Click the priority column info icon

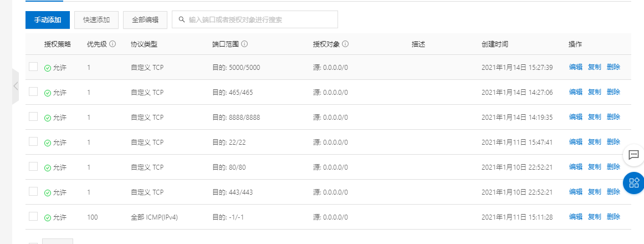(x=113, y=44)
